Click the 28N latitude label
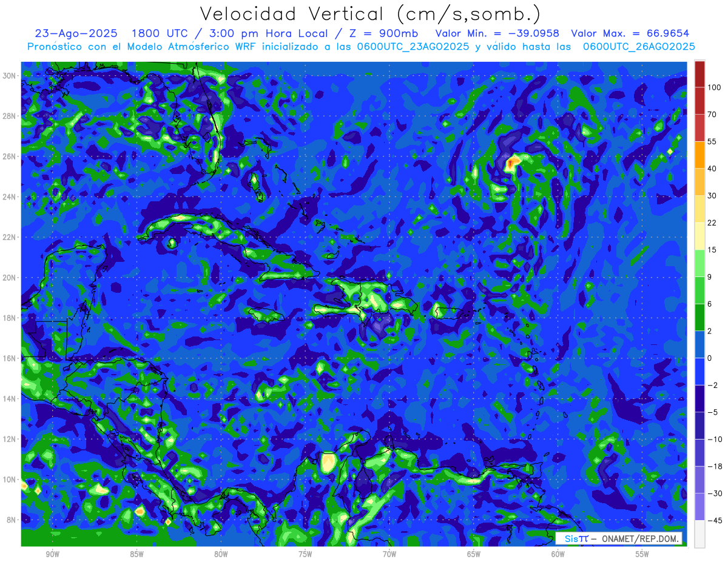 (10, 116)
